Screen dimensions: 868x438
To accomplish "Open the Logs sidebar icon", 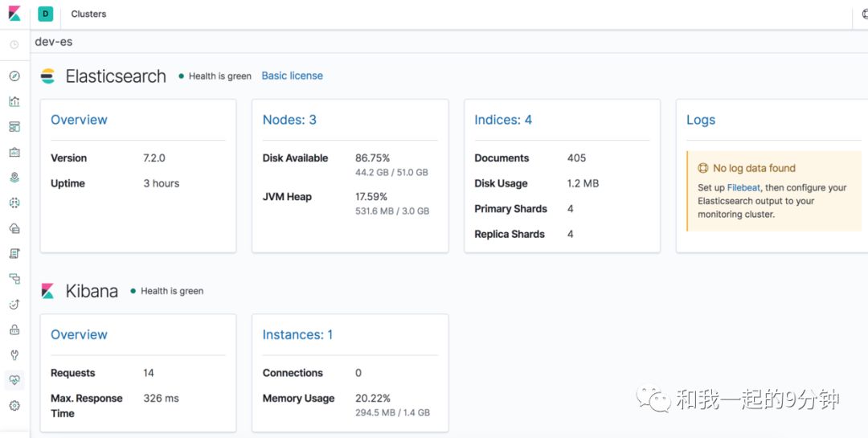I will [x=14, y=254].
